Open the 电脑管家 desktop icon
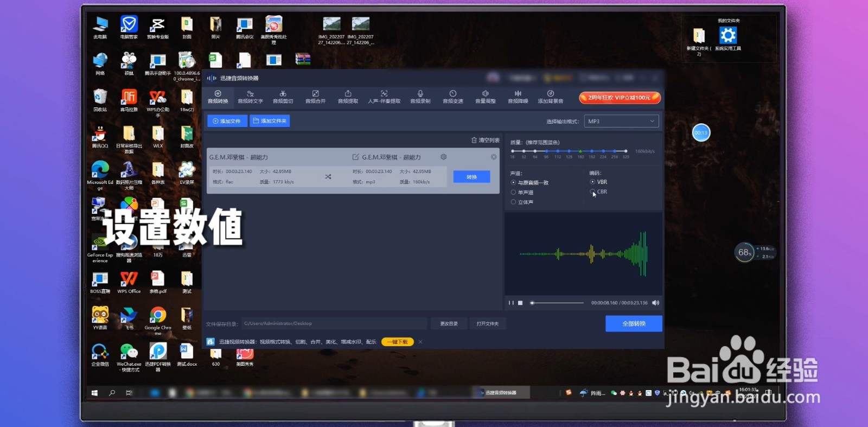Screen dimensions: 868x427 pyautogui.click(x=129, y=28)
